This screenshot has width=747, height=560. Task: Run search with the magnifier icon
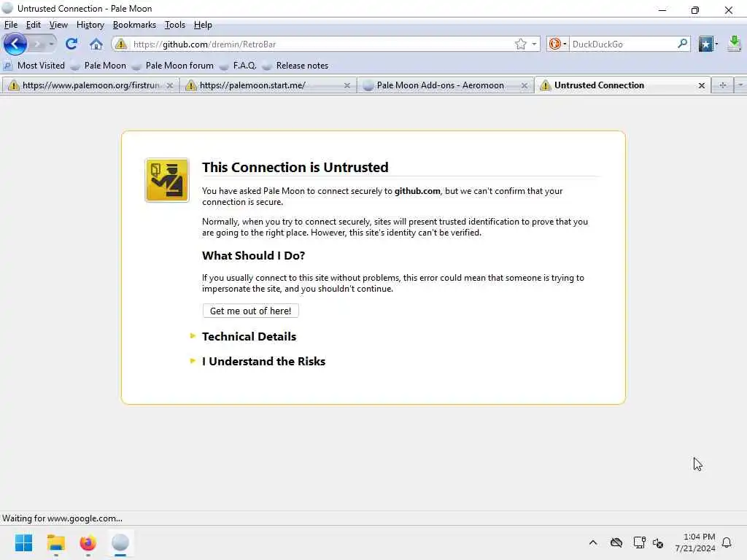682,44
